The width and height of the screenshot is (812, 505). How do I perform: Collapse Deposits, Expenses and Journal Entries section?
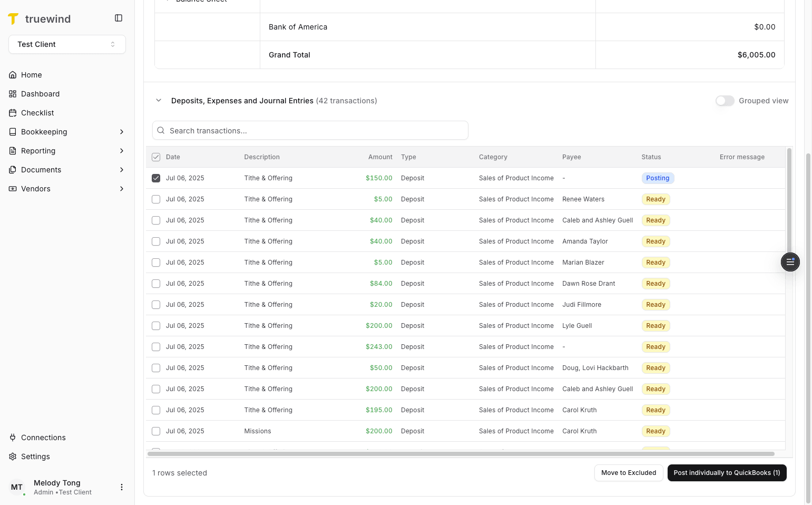[x=159, y=100]
